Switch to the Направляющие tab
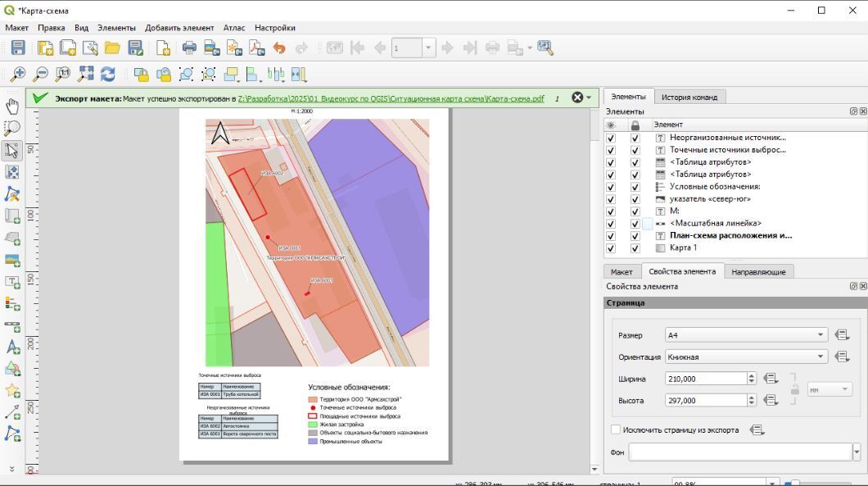868x486 pixels. tap(758, 272)
